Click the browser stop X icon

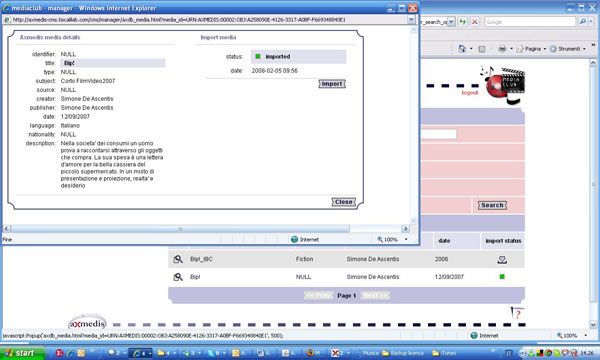coord(474,22)
